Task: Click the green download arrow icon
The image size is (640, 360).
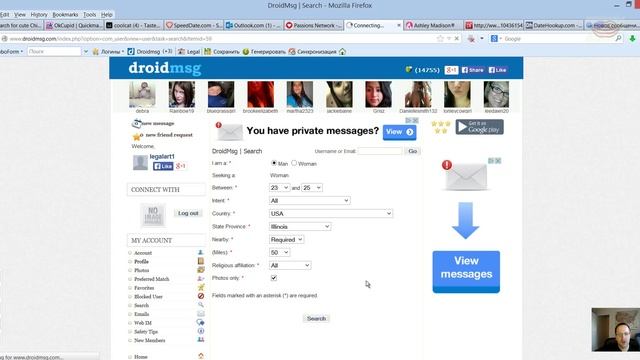Action: click(x=632, y=38)
